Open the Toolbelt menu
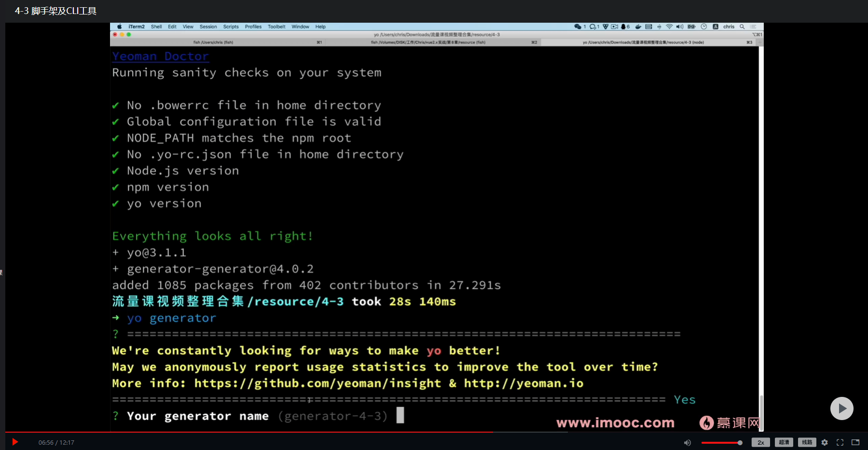Image resolution: width=868 pixels, height=450 pixels. [x=276, y=27]
